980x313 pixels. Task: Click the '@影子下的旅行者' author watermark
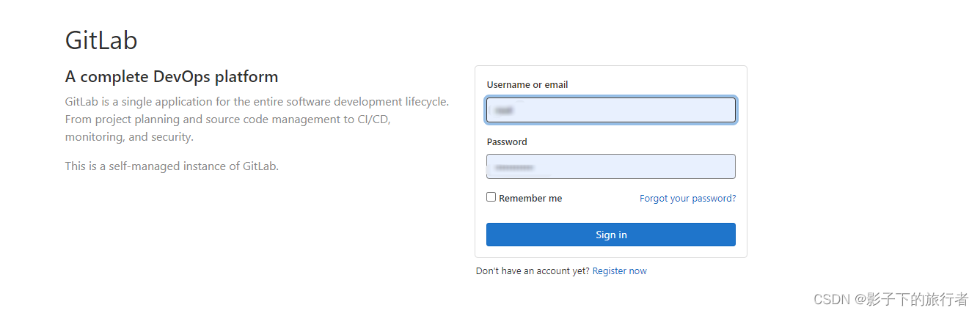click(911, 299)
